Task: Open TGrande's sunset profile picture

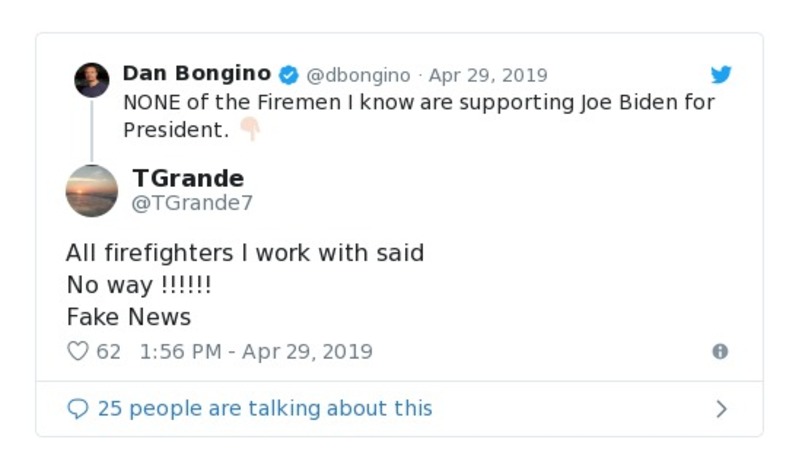Action: click(92, 190)
